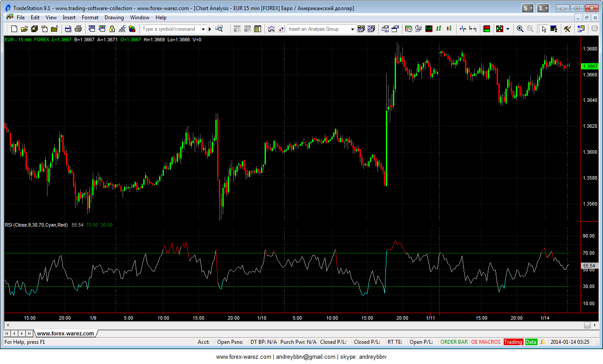Click the symbol lookup magnifier icon
Viewport: 603px width, 364px height.
click(x=219, y=29)
